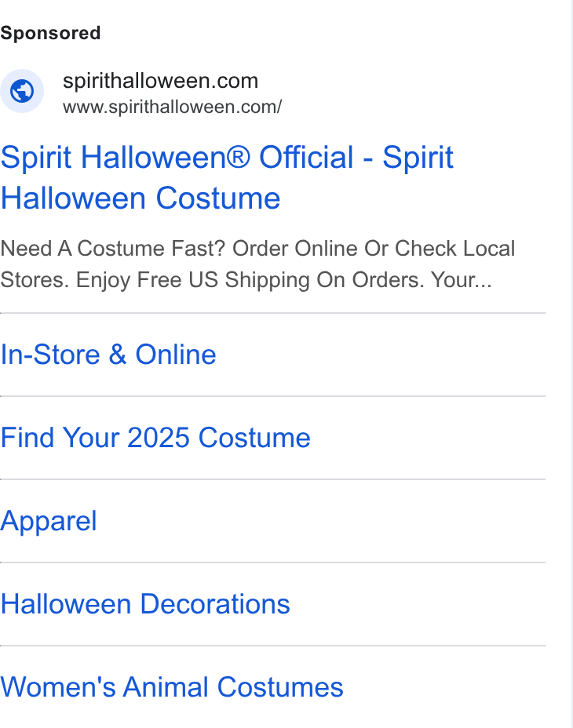Click the 'Need A Costume Fast?' description text

[x=113, y=249]
